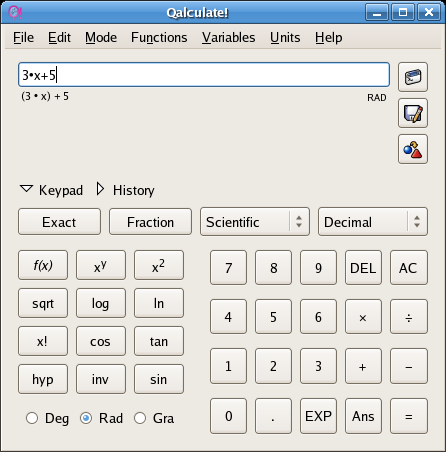Click the x! factorial button

43,341
